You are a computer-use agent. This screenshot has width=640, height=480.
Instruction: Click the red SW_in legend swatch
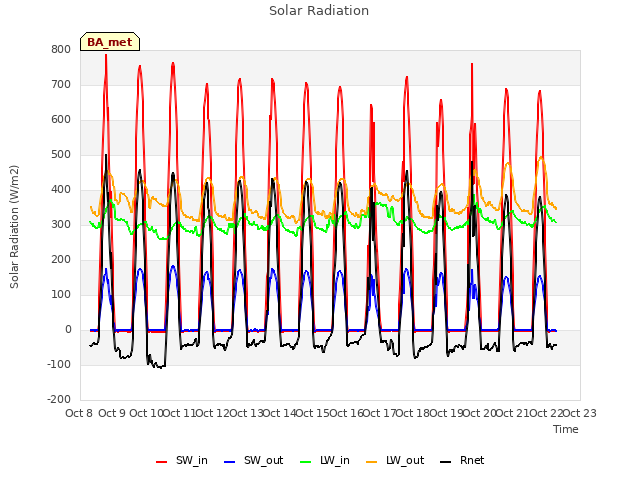point(162,462)
